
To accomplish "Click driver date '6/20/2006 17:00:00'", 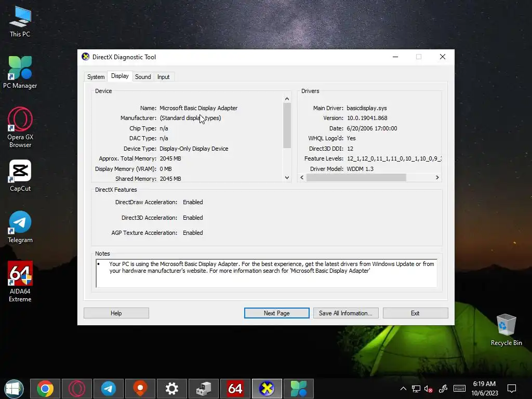I will click(372, 128).
